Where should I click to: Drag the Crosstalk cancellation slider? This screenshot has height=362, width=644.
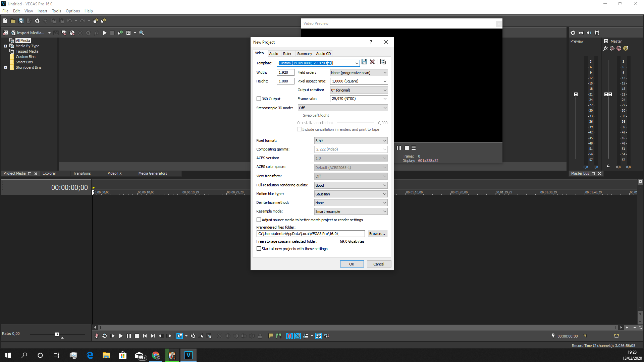pyautogui.click(x=340, y=122)
